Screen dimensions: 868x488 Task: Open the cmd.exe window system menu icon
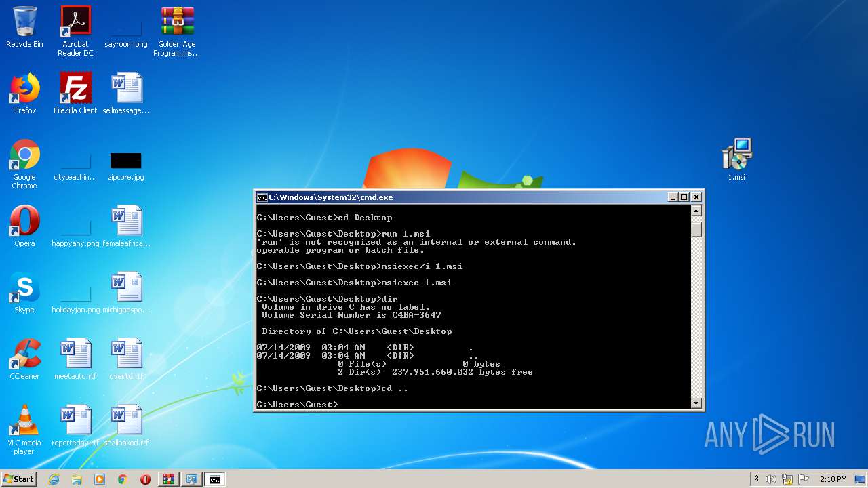click(262, 197)
